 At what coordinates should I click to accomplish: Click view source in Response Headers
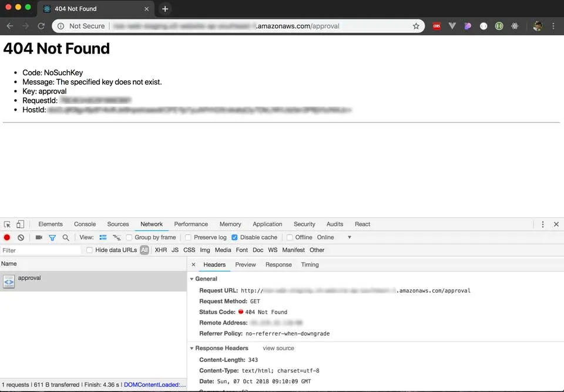coord(278,349)
